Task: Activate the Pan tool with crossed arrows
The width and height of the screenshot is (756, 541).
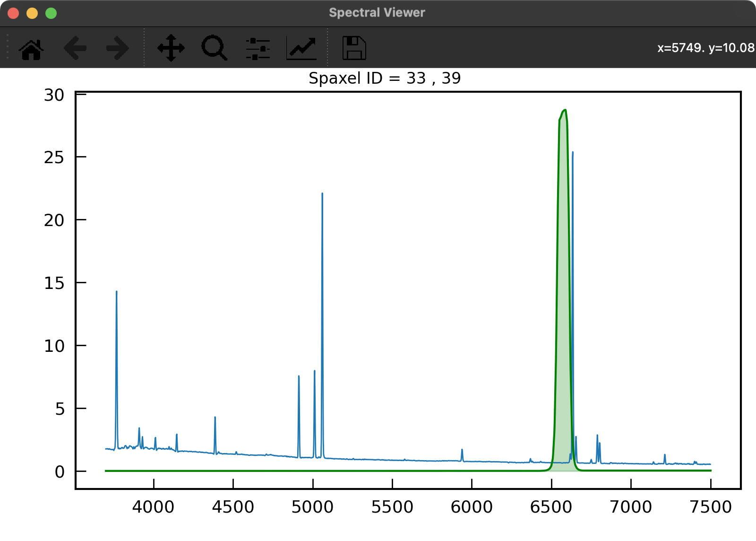Action: click(x=171, y=48)
